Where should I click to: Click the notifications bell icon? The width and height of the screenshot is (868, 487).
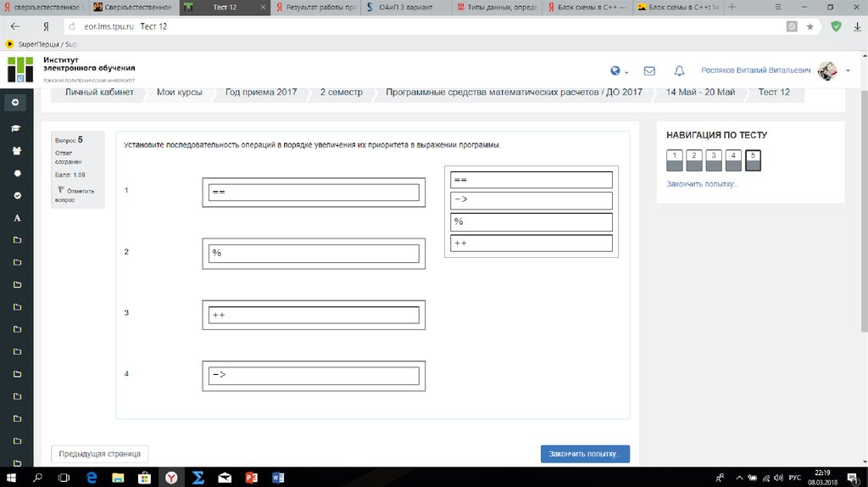coord(679,71)
